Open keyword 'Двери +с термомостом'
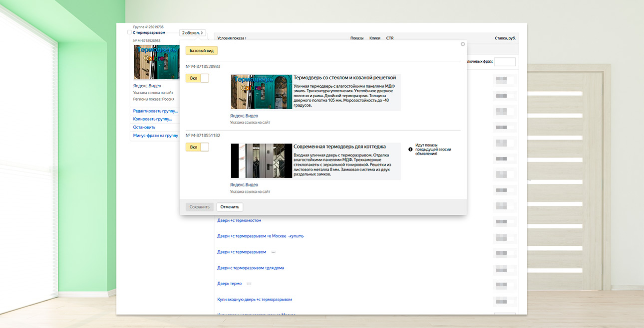The width and height of the screenshot is (644, 328). 239,220
